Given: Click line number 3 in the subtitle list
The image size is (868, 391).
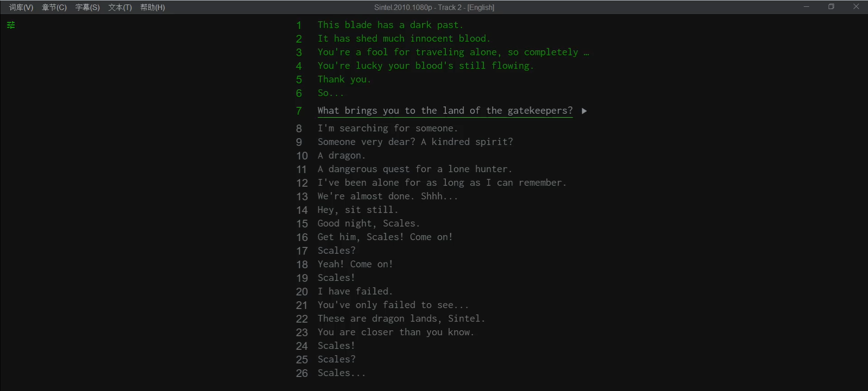Looking at the screenshot, I should pos(299,52).
